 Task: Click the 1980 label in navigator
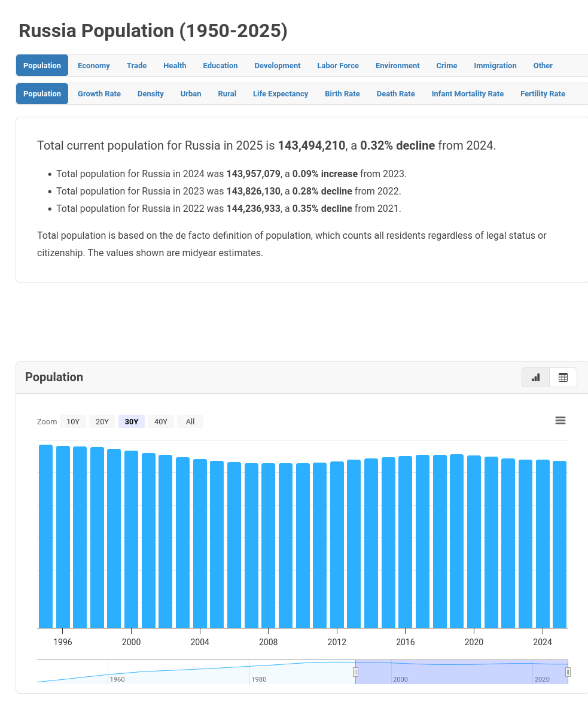tap(258, 679)
